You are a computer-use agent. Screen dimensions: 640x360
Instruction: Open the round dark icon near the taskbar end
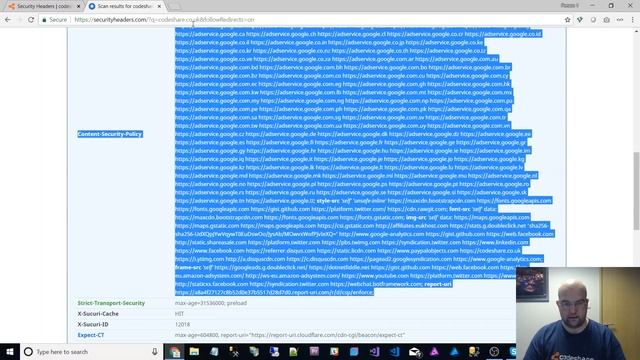(494, 351)
